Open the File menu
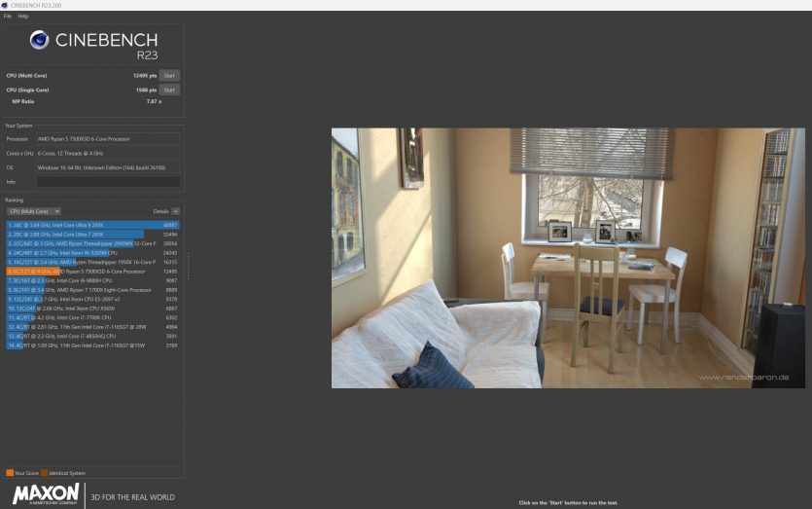This screenshot has height=509, width=812. point(8,16)
